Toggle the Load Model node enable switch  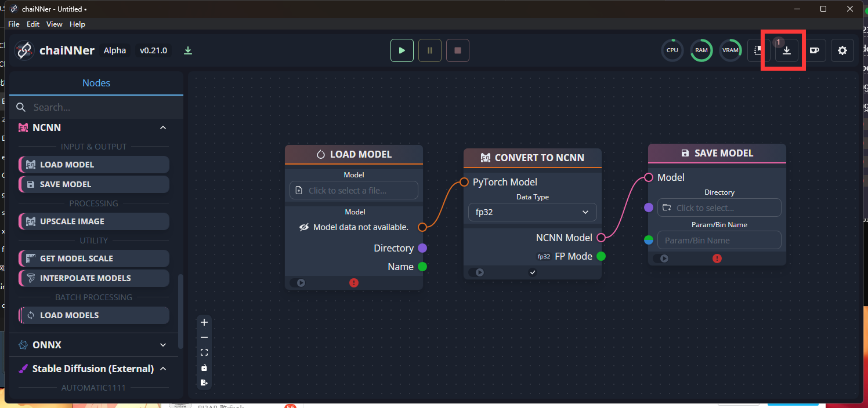298,283
